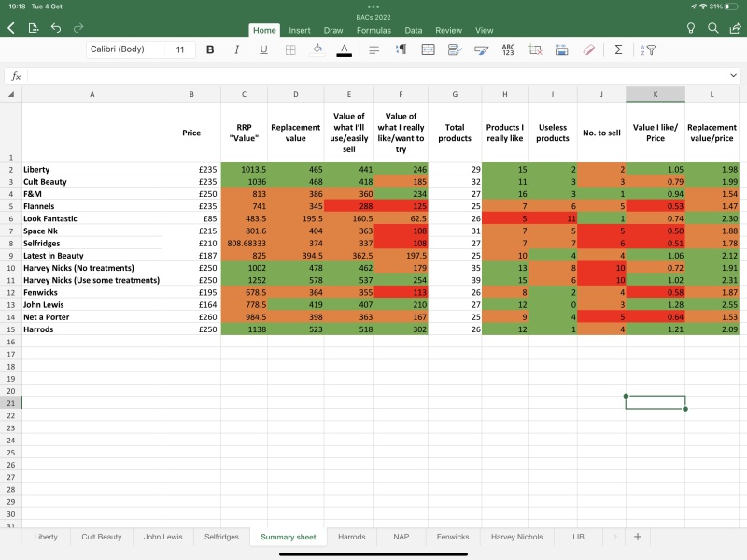747x560 pixels.
Task: Switch to the NAP sheet
Action: coord(402,537)
